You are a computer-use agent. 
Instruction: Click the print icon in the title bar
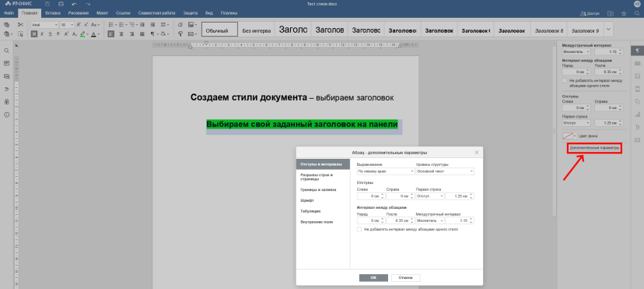tap(61, 4)
